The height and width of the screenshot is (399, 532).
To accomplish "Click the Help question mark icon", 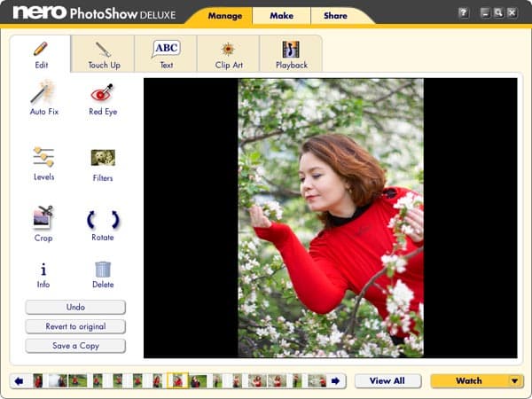I will (x=463, y=13).
